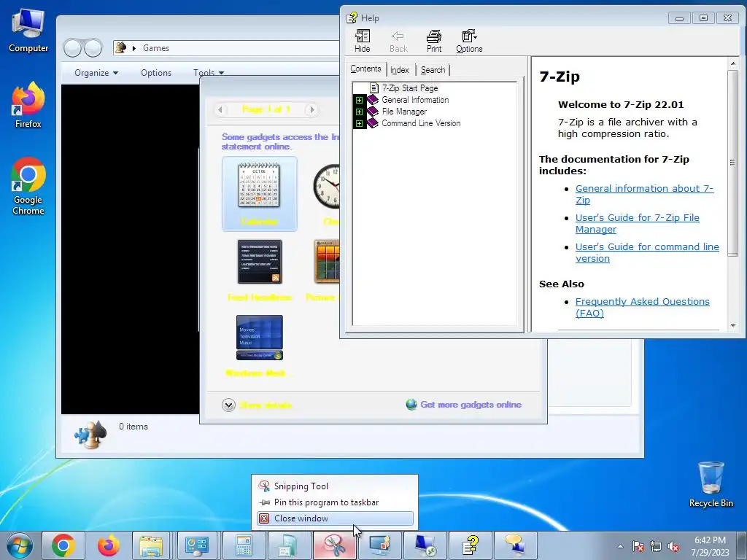Click the muted volume tray icon
Screen dimensions: 747x560
pyautogui.click(x=673, y=546)
